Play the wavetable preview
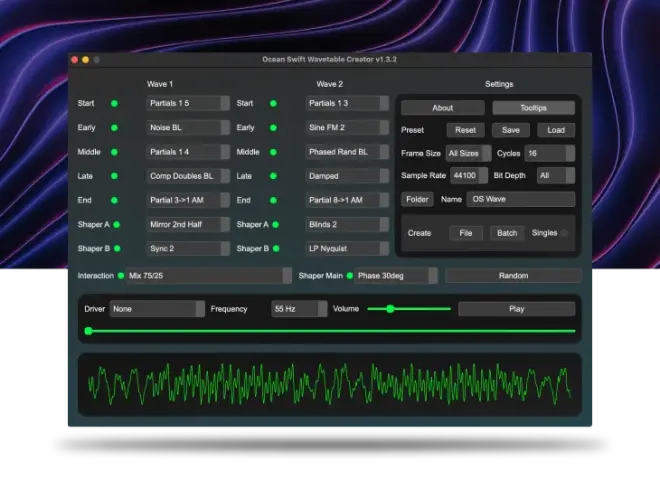660x488 pixels. [516, 309]
